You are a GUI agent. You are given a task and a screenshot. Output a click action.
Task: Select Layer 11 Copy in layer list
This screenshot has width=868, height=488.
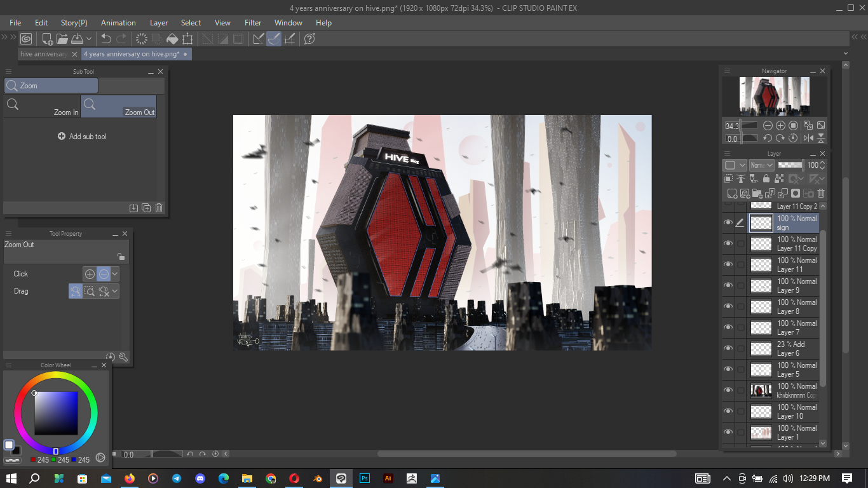tap(784, 244)
